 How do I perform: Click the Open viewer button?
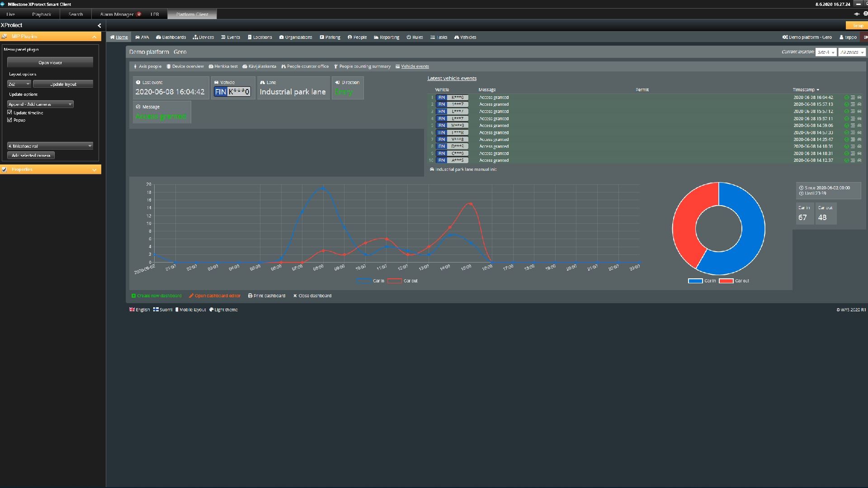point(50,62)
